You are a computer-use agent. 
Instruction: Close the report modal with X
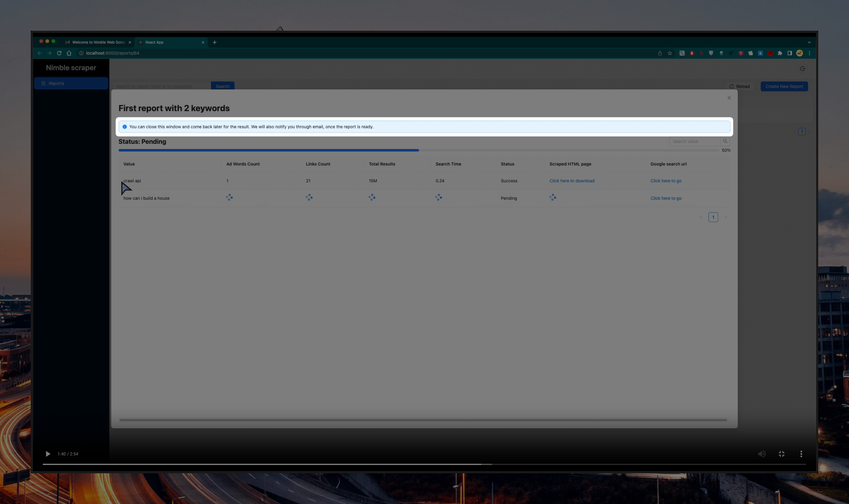coord(729,98)
